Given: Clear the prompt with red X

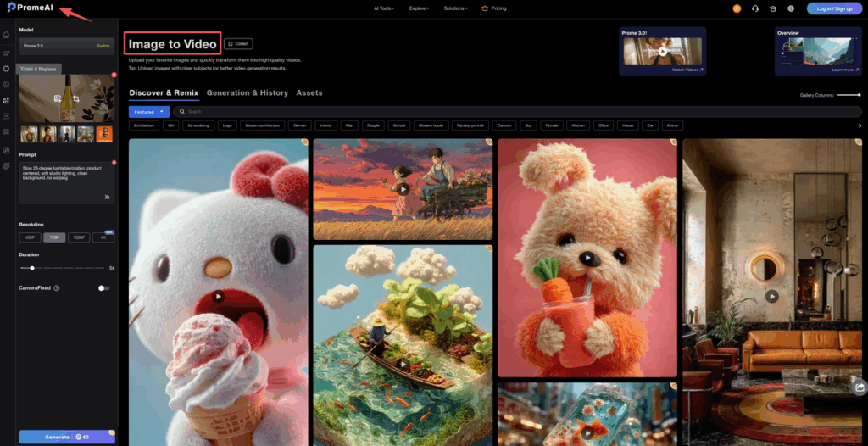Looking at the screenshot, I should click(114, 162).
